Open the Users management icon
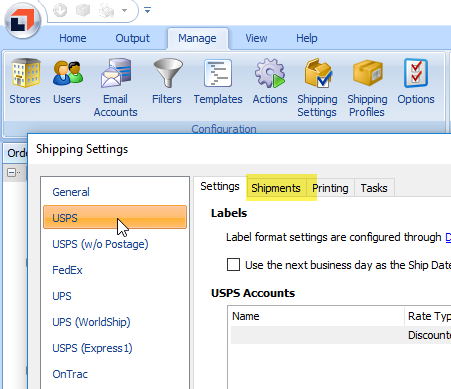 tap(67, 81)
